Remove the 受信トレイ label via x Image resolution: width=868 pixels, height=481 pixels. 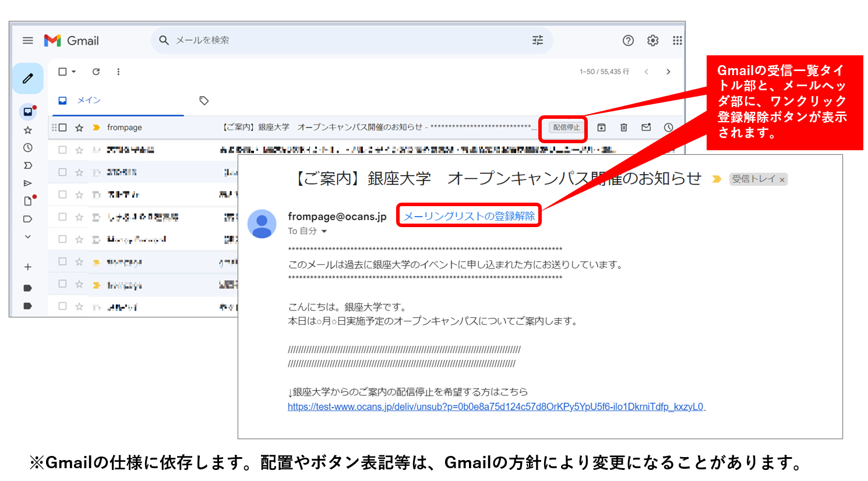pyautogui.click(x=782, y=180)
